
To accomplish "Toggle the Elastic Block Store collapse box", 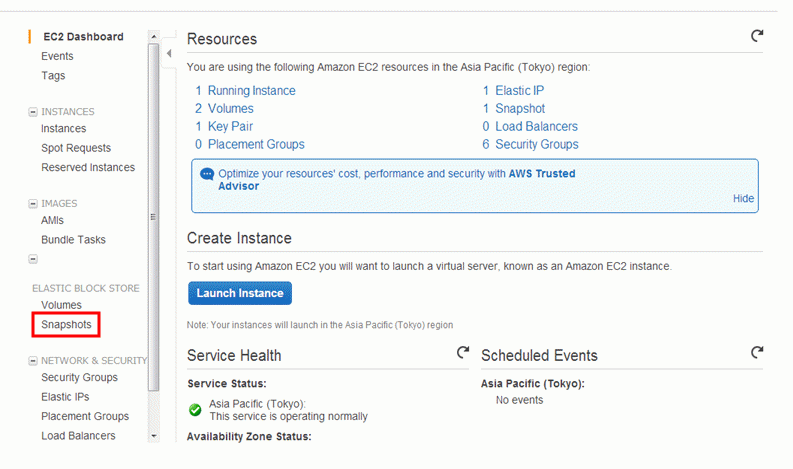I will (33, 259).
